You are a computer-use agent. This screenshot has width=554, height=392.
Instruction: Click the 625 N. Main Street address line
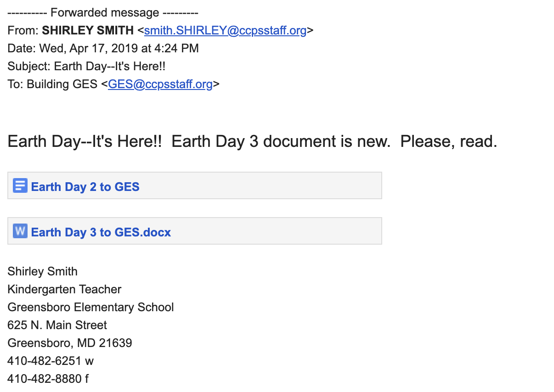[x=57, y=325]
